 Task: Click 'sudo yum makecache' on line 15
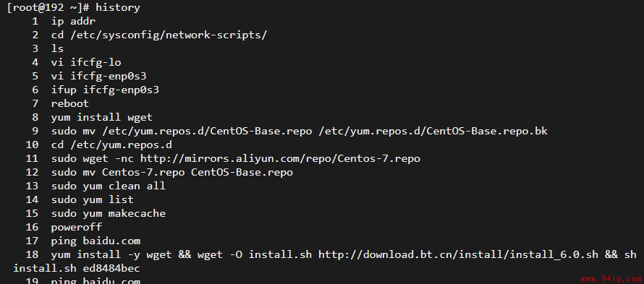coord(109,213)
